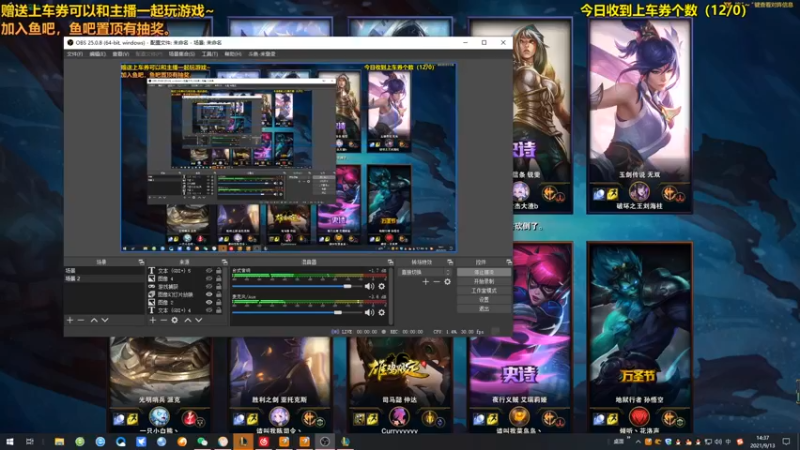
Task: Toggle lock on 图像 4 source
Action: point(218,279)
